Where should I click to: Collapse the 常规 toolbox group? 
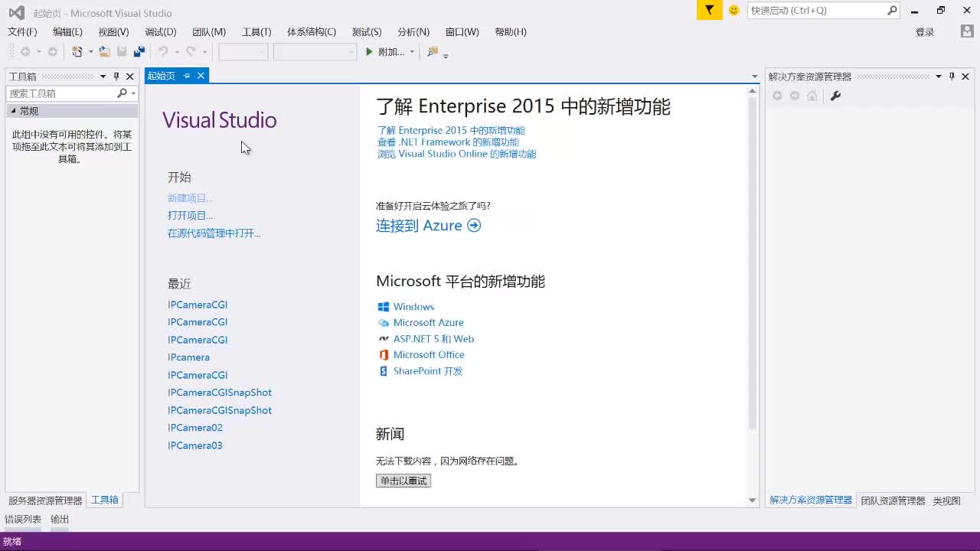click(x=13, y=111)
